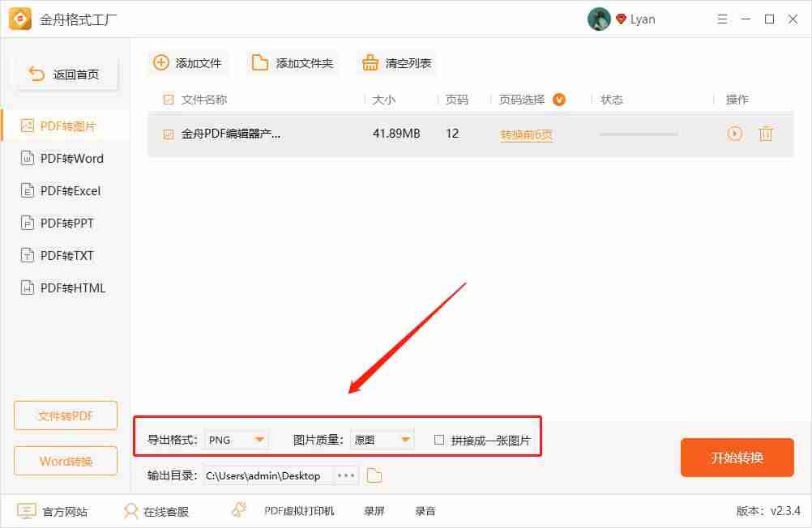Click the 大小 column header
This screenshot has height=528, width=812.
384,100
